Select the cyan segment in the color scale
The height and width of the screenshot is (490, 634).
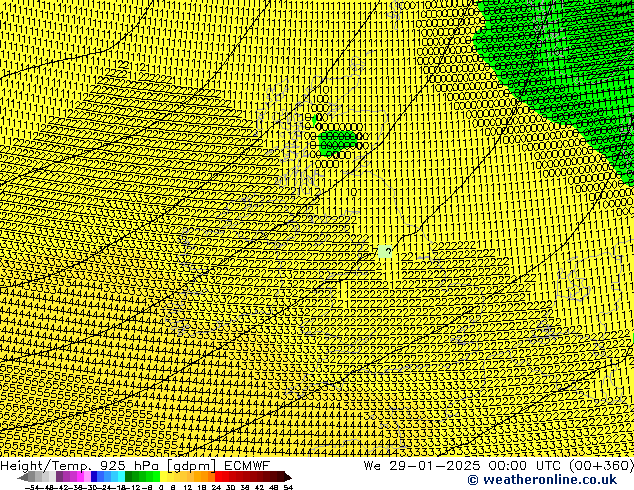click(116, 477)
